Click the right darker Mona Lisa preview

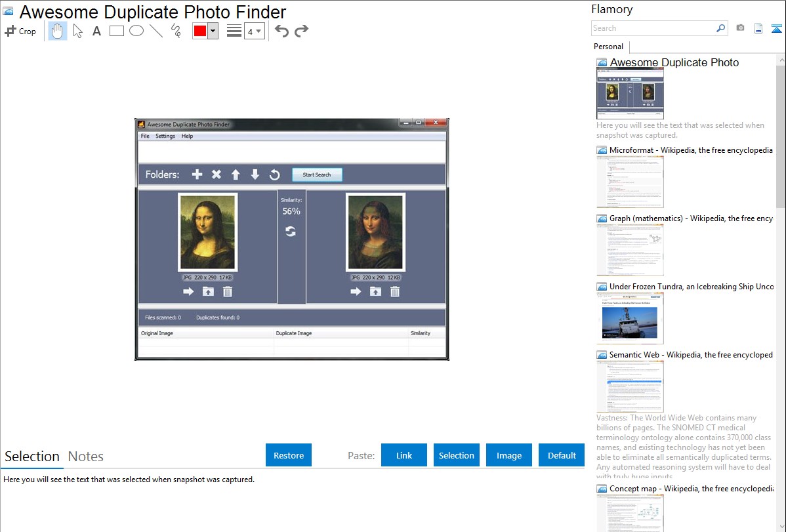[375, 232]
